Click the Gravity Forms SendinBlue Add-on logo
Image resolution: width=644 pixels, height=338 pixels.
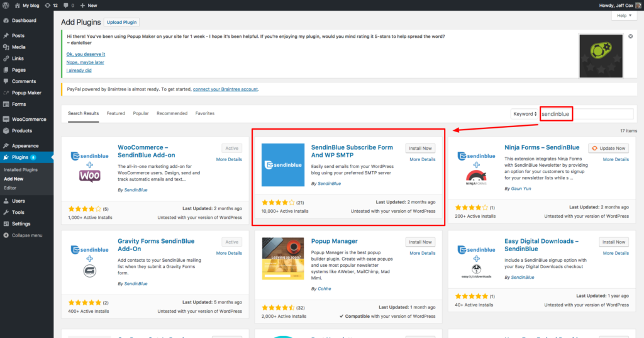(x=89, y=261)
